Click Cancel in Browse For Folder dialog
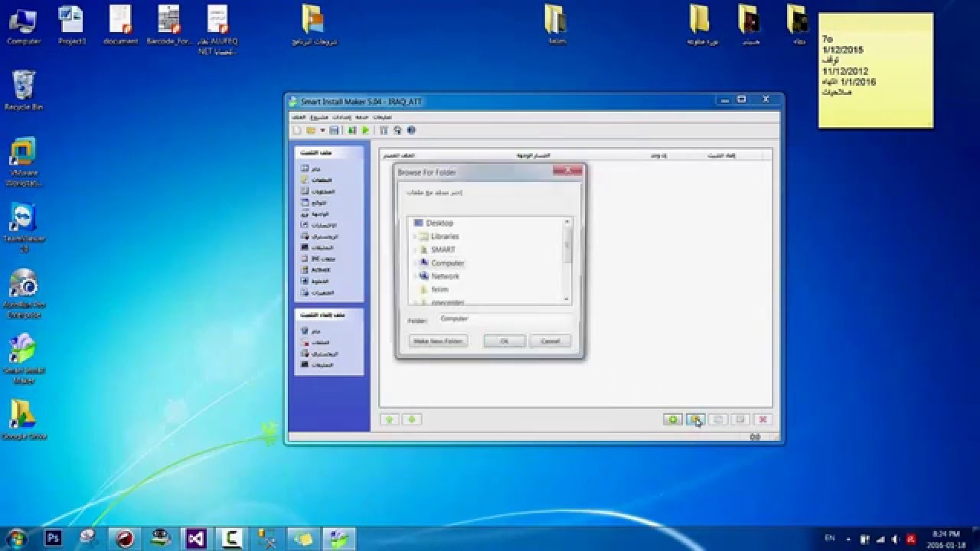 pos(550,341)
